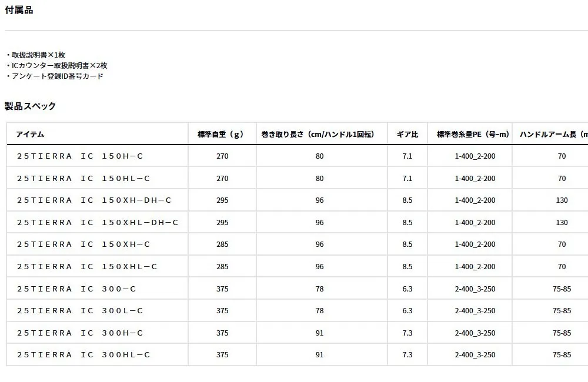The image size is (588, 382).
Task: Click retrieve length 80 in the 150H-C row
Action: [319, 156]
